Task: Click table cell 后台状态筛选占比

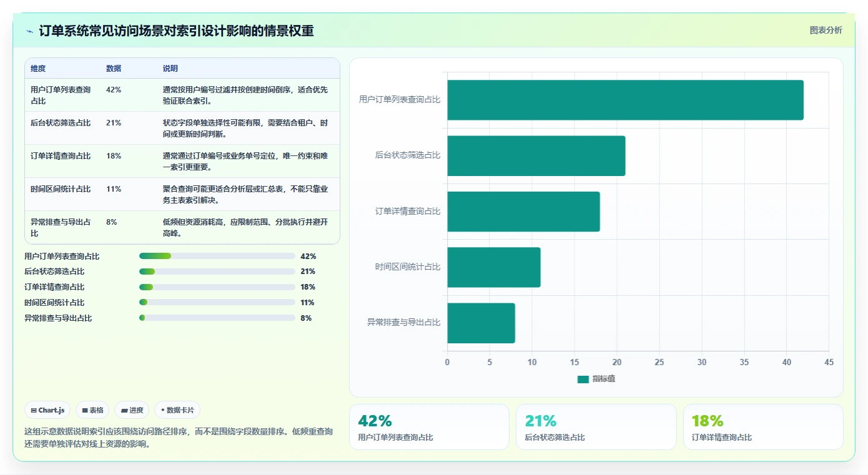Action: coord(61,123)
